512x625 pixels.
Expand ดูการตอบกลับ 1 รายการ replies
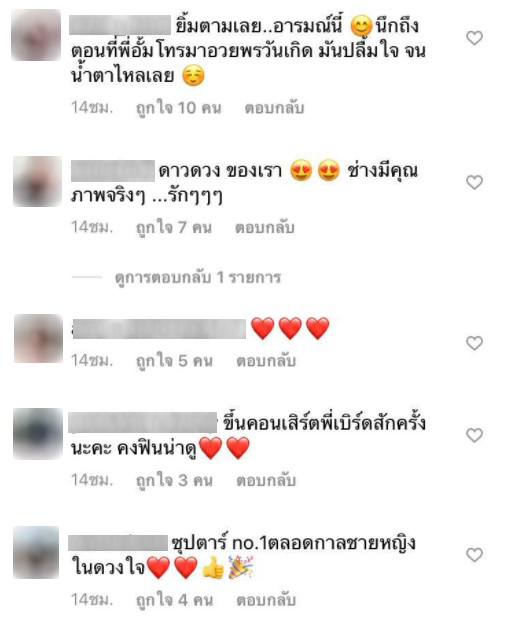198,277
